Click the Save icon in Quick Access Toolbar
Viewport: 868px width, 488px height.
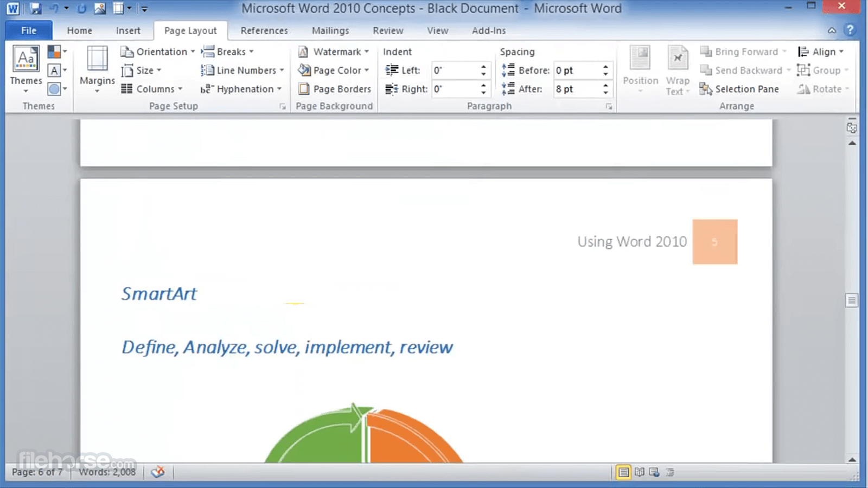coord(35,9)
